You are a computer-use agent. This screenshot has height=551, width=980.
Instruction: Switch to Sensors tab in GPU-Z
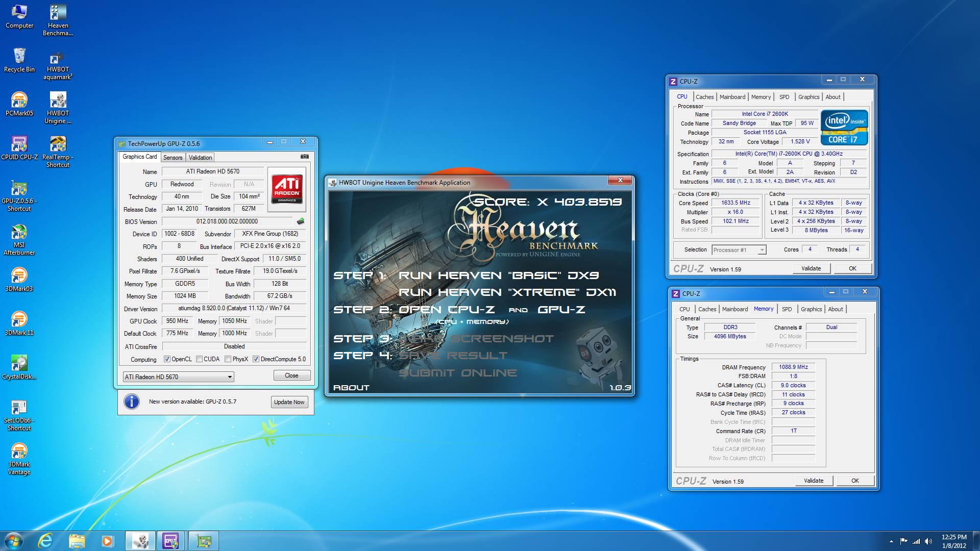pos(173,157)
